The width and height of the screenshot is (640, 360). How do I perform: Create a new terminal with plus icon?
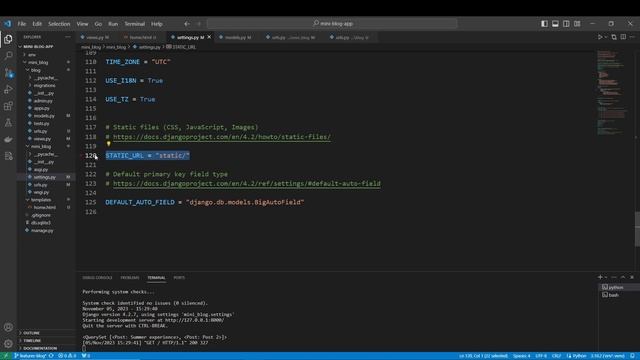click(600, 277)
